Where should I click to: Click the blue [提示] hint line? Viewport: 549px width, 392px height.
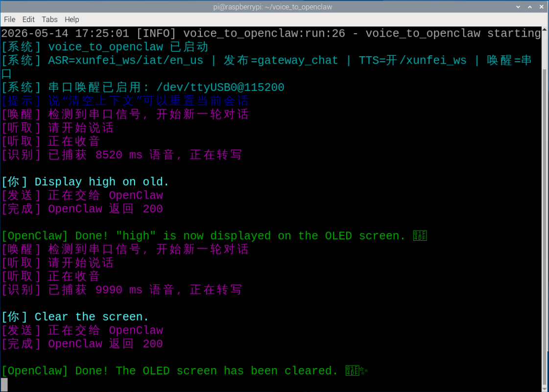coord(125,101)
